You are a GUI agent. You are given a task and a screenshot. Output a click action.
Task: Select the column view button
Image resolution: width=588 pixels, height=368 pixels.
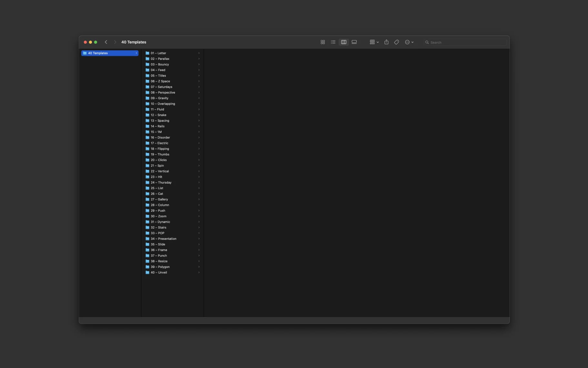tap(344, 42)
